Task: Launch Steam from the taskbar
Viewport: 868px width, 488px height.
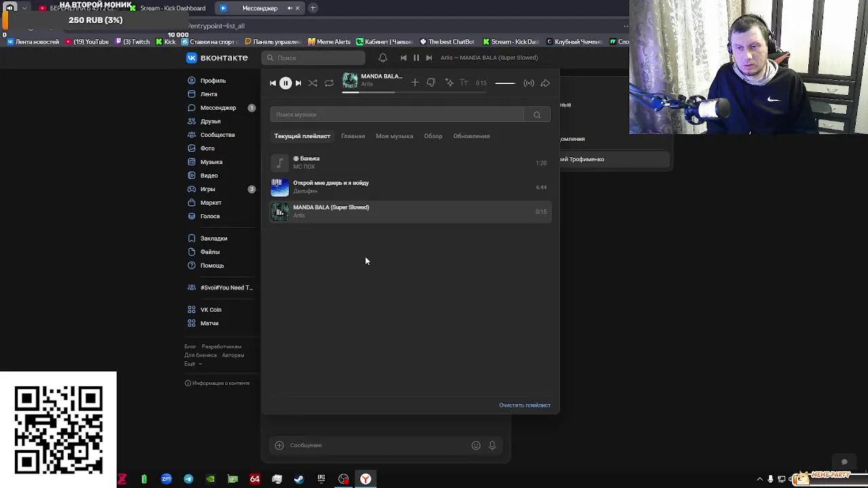Action: pyautogui.click(x=299, y=480)
